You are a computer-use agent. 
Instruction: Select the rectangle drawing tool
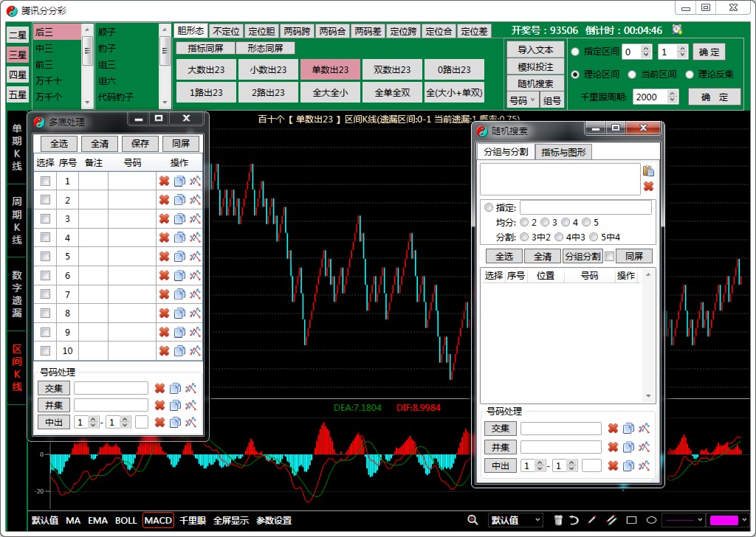click(x=631, y=520)
